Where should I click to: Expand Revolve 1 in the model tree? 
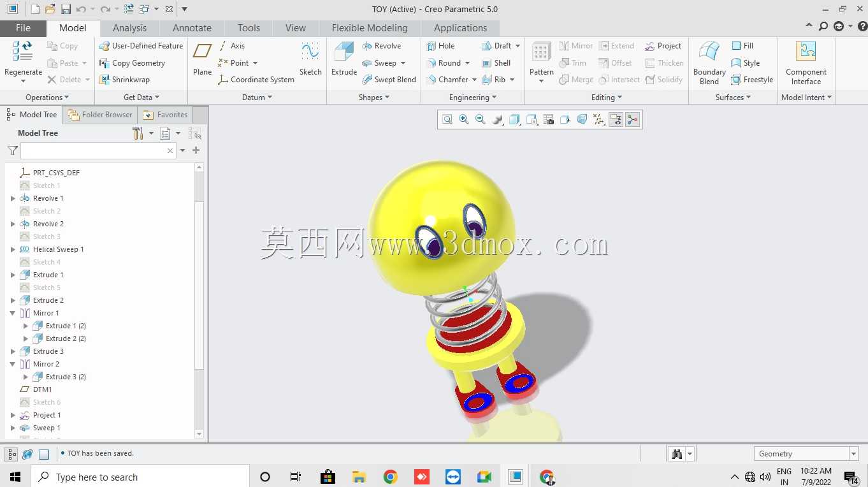(x=13, y=198)
